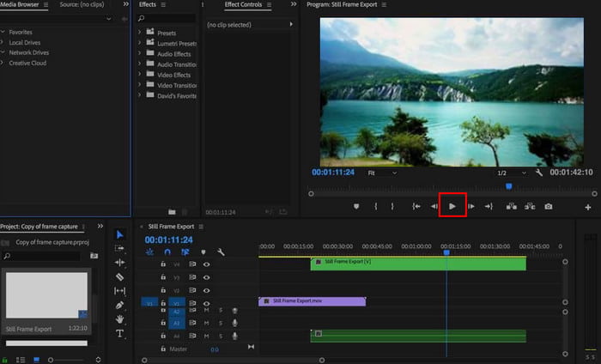Toggle the timeline Snap magnet
This screenshot has width=601, height=364.
(167, 252)
